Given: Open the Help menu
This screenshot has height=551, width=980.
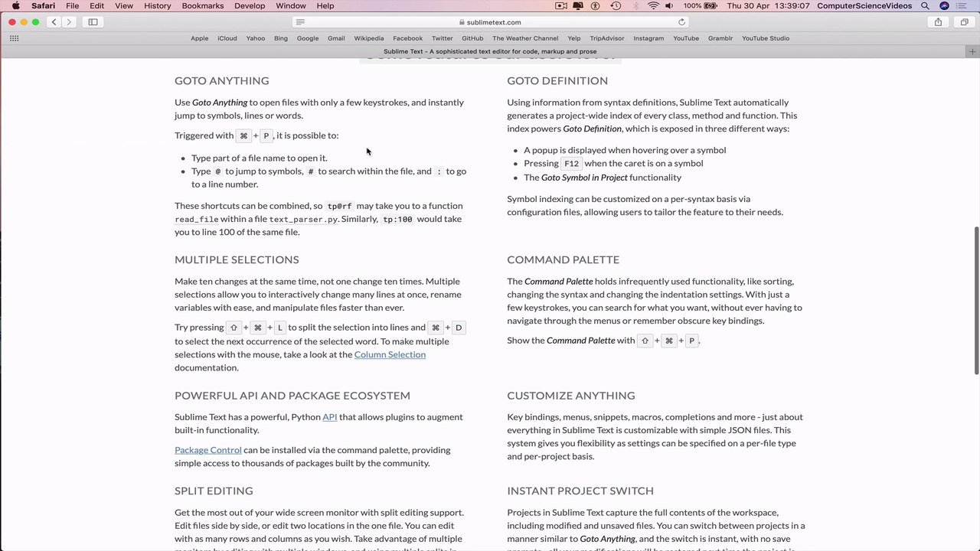Looking at the screenshot, I should 325,6.
